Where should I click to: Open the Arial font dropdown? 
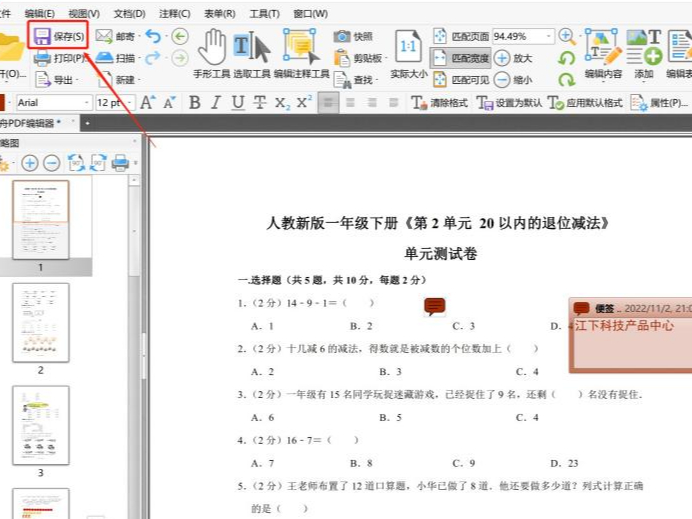(x=86, y=103)
